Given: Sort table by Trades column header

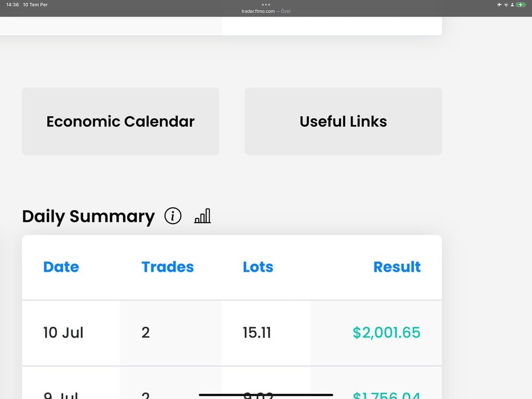Looking at the screenshot, I should pyautogui.click(x=167, y=267).
